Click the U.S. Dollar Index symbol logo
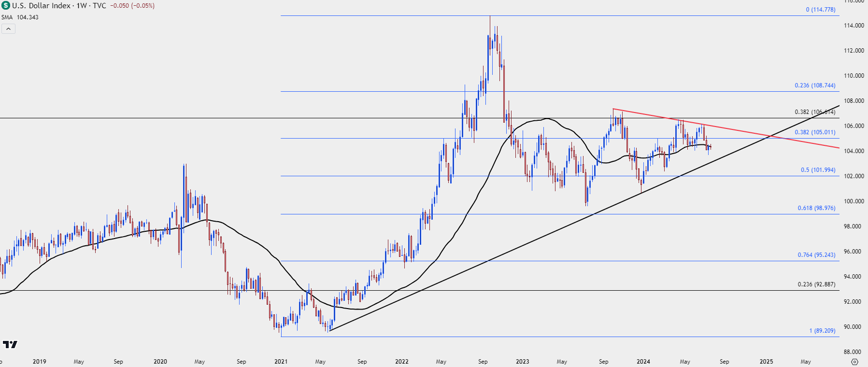 click(x=6, y=6)
